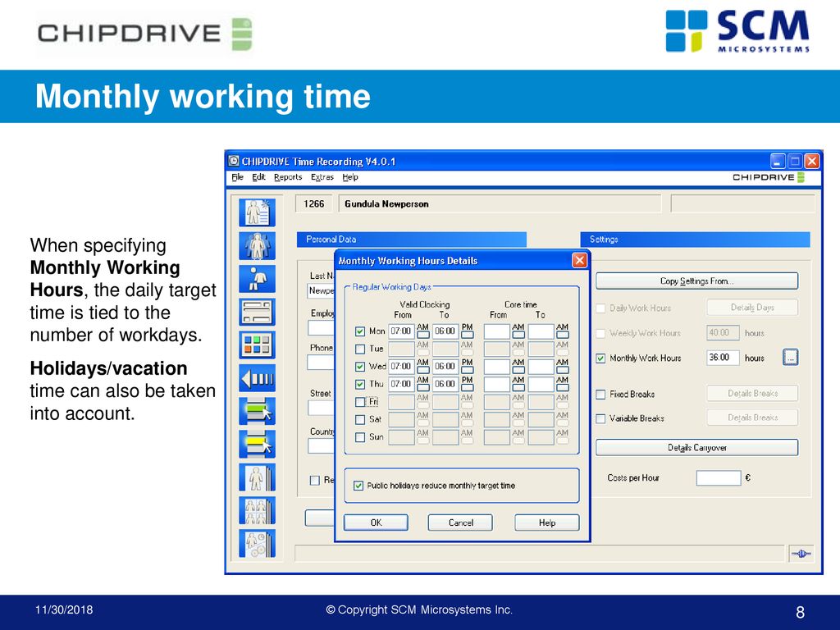The height and width of the screenshot is (630, 840).
Task: Click Mon Valid Clocking To time field
Action: [445, 331]
